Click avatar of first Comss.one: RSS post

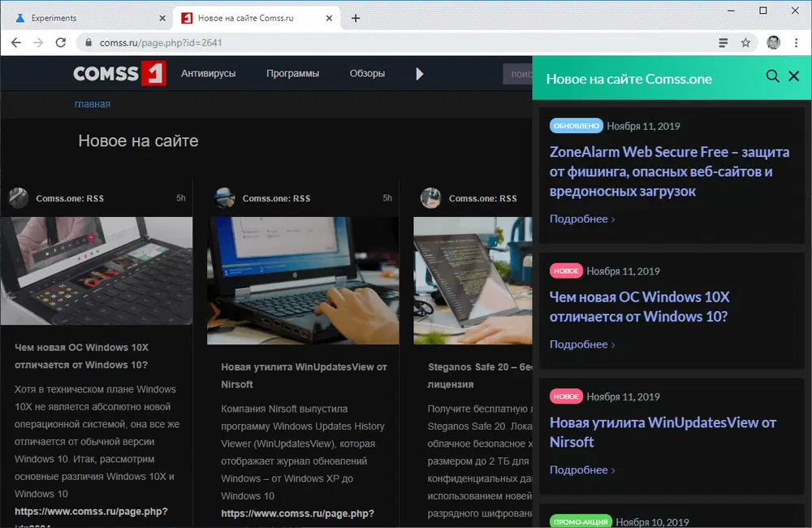coord(19,198)
